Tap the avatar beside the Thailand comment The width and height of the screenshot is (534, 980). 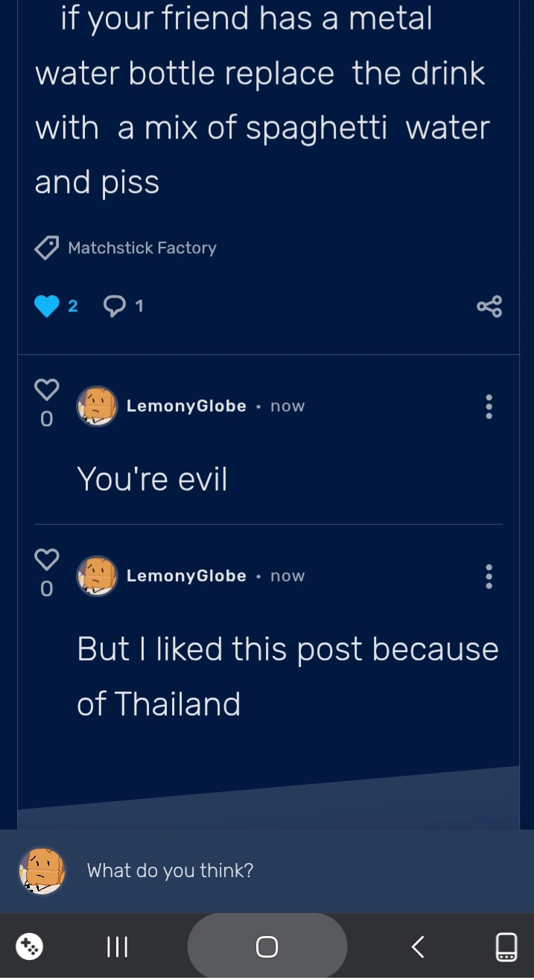click(x=98, y=576)
